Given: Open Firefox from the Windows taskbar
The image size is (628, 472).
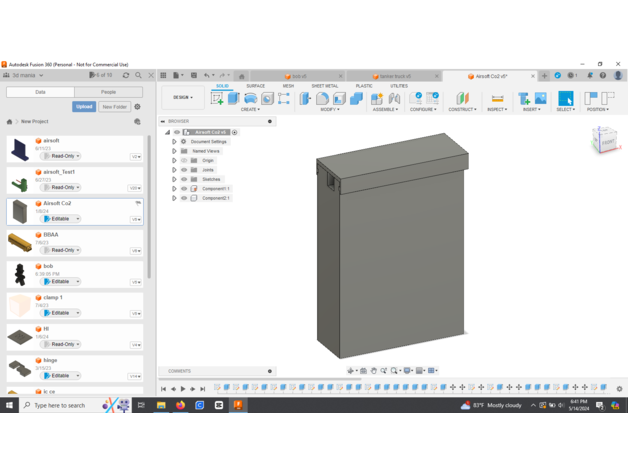Looking at the screenshot, I should 180,405.
